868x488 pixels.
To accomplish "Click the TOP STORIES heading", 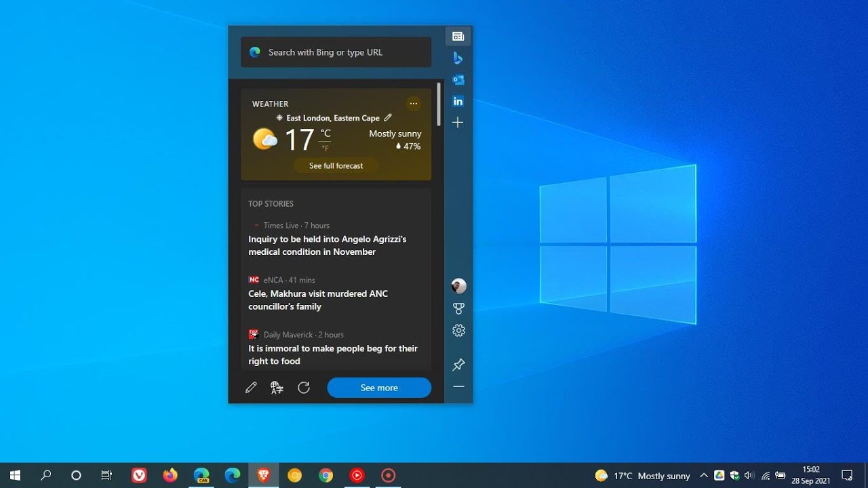I will pos(271,203).
